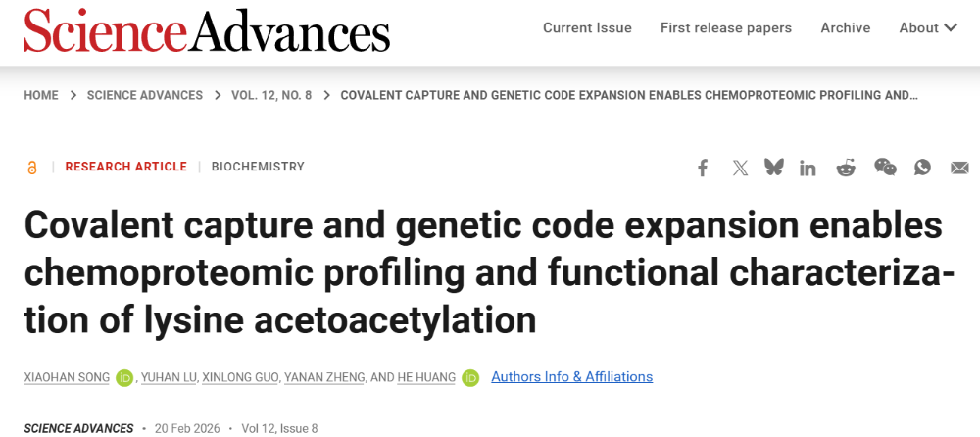Open He Huang's ORCID profile icon
The image size is (980, 437).
(x=470, y=377)
